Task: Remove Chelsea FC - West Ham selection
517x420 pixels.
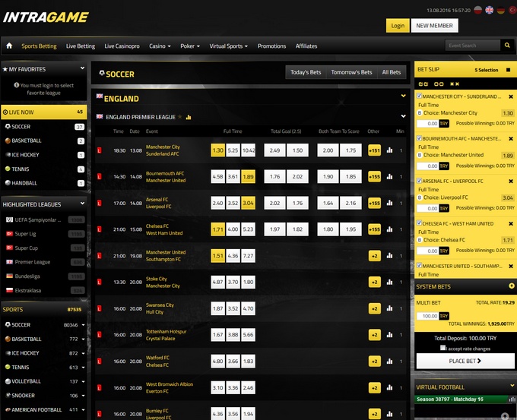Action: click(x=511, y=223)
